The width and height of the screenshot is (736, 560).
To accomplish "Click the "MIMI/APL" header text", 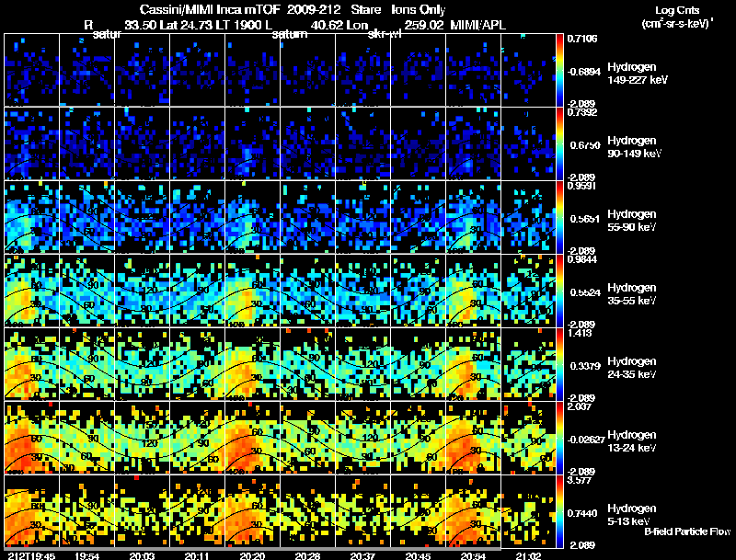I will [x=477, y=25].
